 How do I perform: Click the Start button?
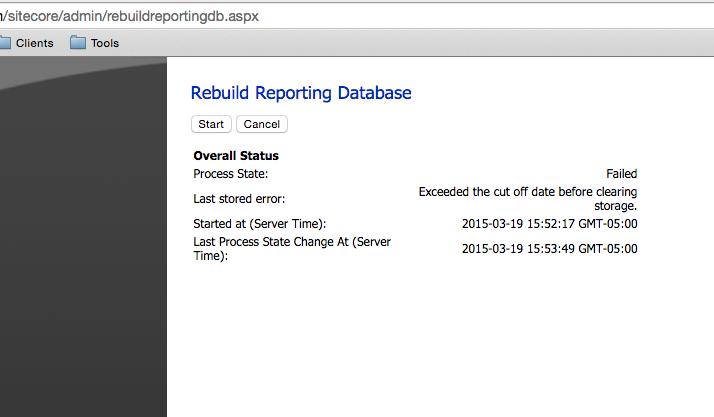click(x=211, y=124)
